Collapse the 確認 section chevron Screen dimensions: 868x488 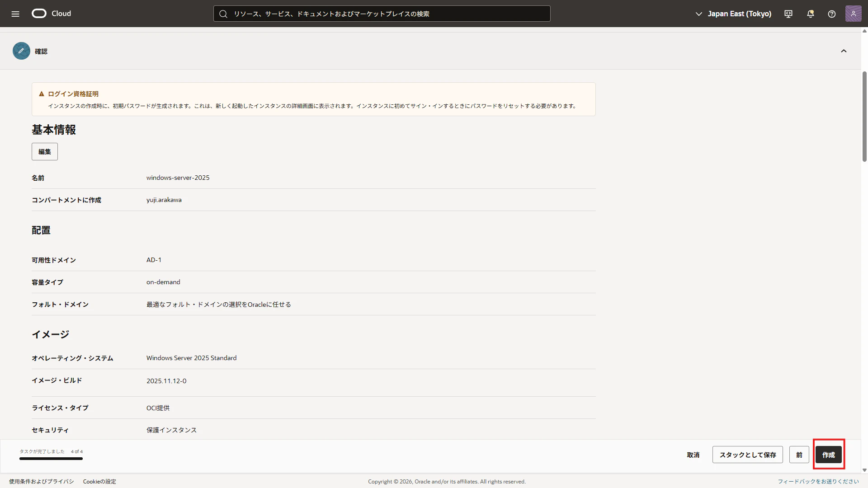coord(844,51)
